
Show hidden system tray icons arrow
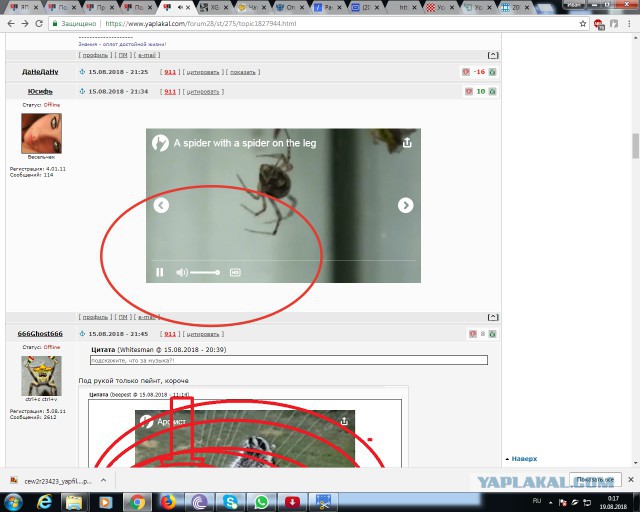click(551, 503)
